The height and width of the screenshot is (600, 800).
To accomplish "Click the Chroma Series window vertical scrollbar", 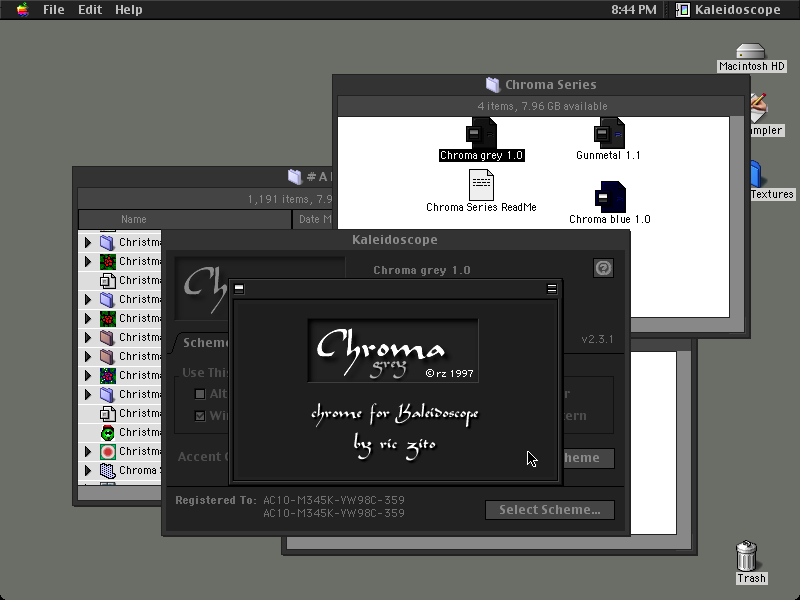I will pyautogui.click(x=737, y=217).
